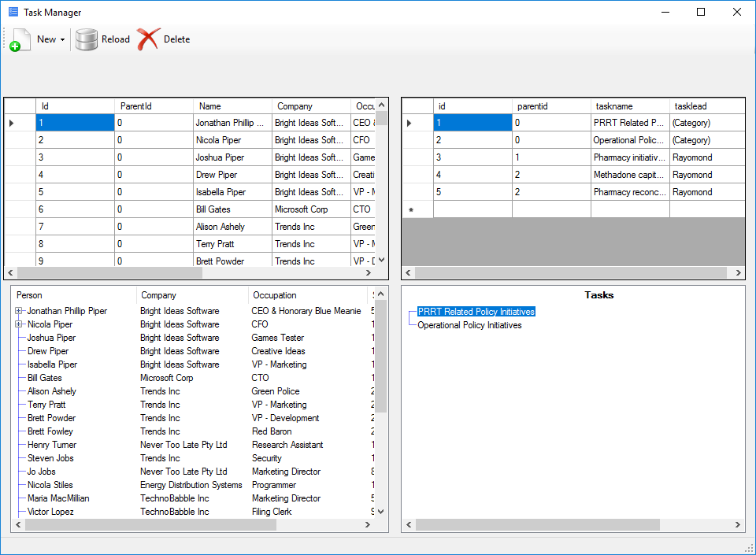
Task: Click Tasks tree panel scroll right arrow
Action: click(x=738, y=524)
